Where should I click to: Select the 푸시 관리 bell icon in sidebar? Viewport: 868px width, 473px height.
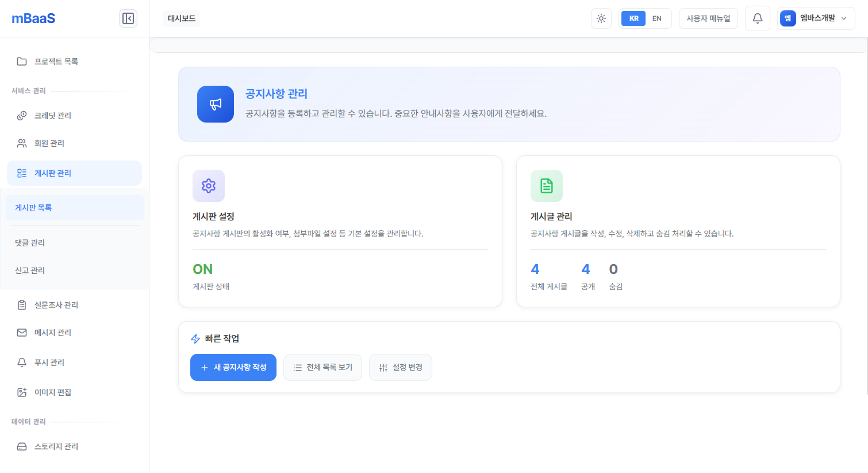coord(22,362)
